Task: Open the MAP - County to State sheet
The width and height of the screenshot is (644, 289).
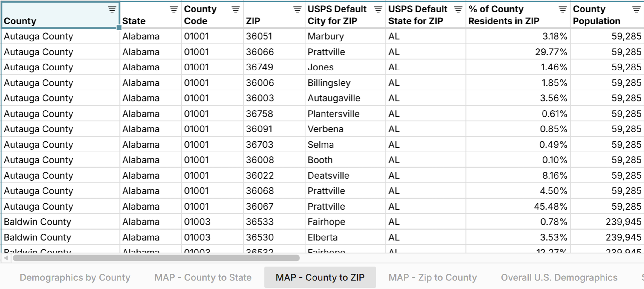Action: (203, 277)
